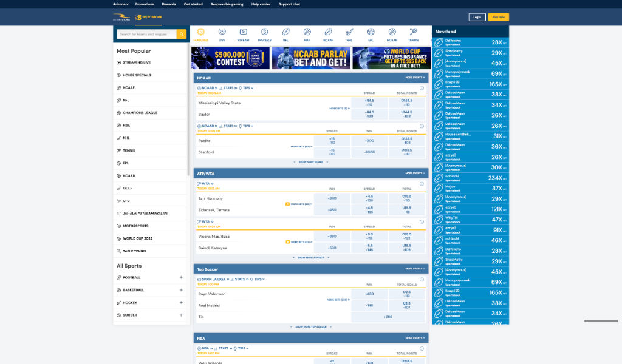
Task: Click the horizontal scrollbar thumb at bottom right
Action: click(x=601, y=321)
